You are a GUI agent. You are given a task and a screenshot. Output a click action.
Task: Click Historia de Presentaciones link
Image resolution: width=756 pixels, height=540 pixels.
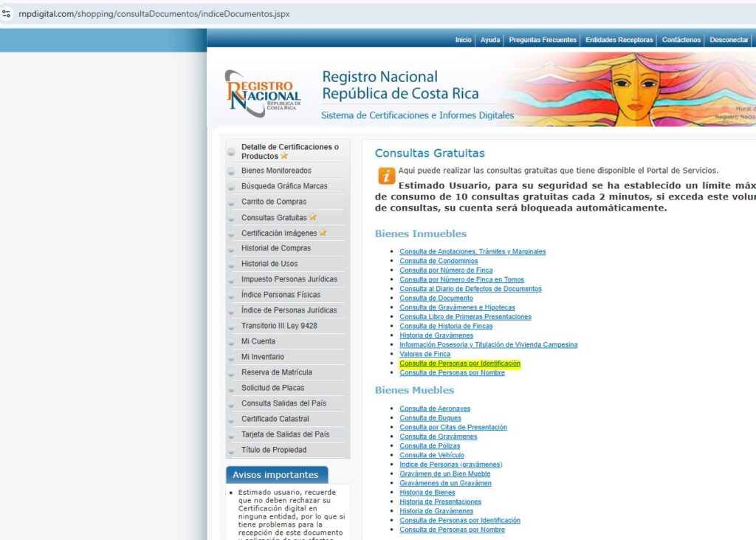440,502
